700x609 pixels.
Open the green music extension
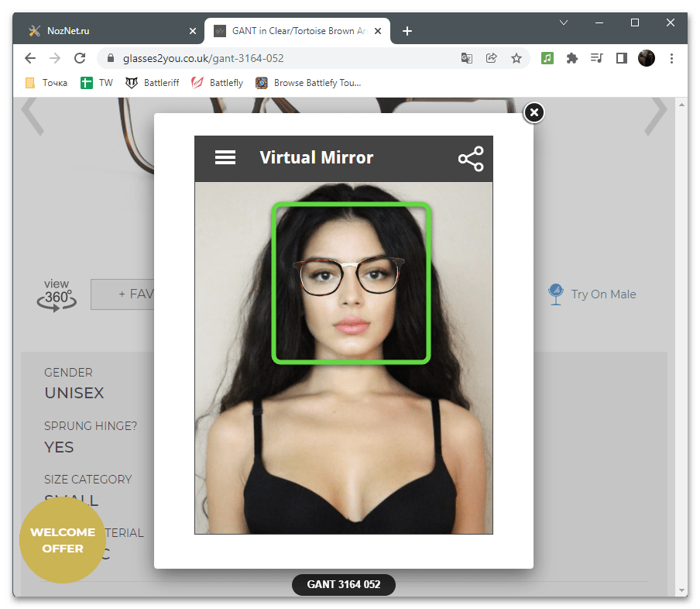547,58
